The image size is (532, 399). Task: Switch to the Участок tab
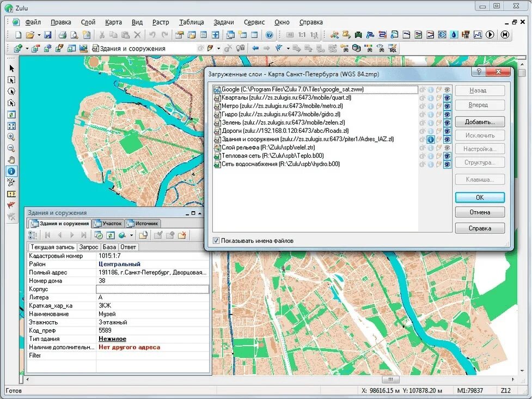click(x=108, y=224)
